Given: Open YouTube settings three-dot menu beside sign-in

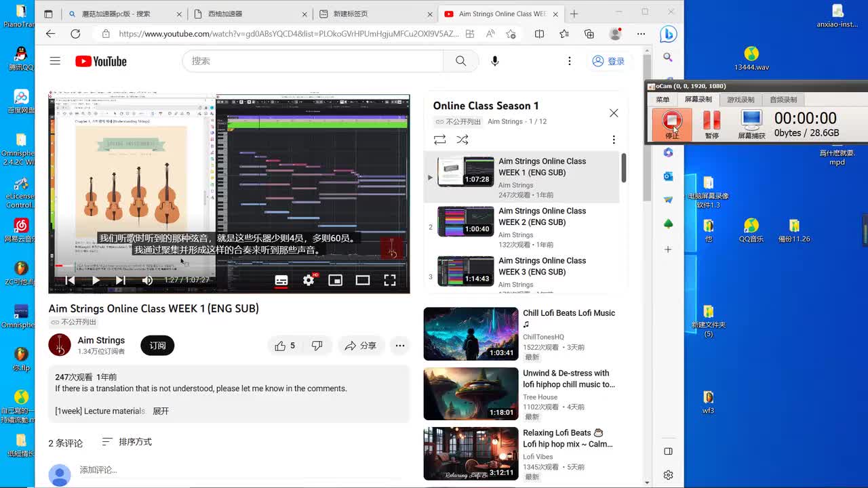Looking at the screenshot, I should coord(570,61).
